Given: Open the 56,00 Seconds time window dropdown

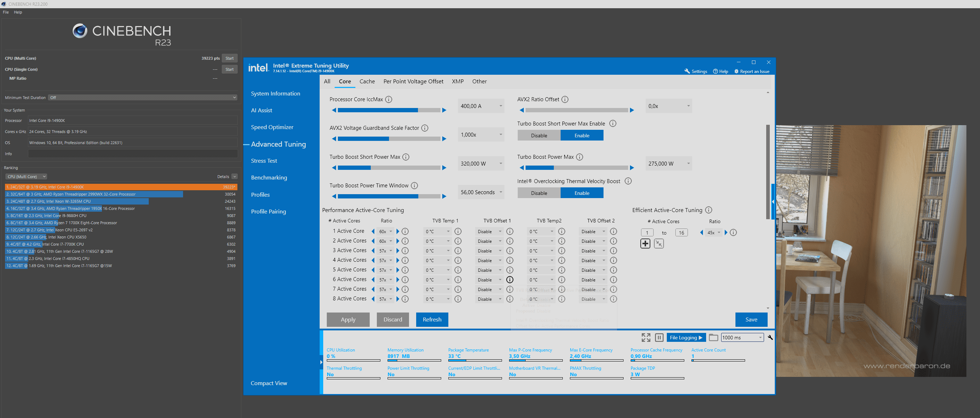Looking at the screenshot, I should pos(481,192).
